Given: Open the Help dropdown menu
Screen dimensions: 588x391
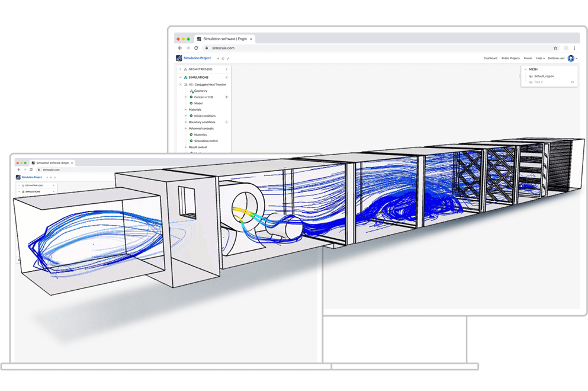Looking at the screenshot, I should pos(540,58).
